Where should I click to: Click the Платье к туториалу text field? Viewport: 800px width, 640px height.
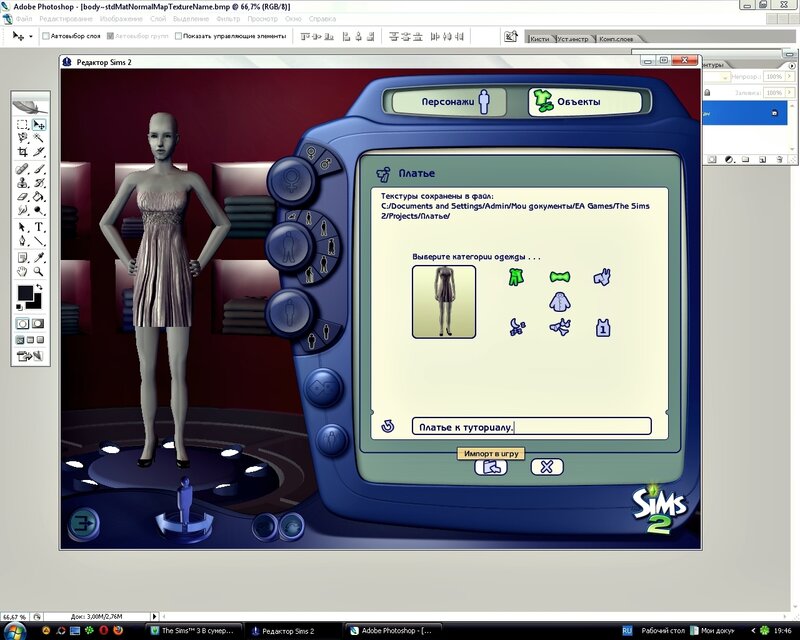coord(531,427)
